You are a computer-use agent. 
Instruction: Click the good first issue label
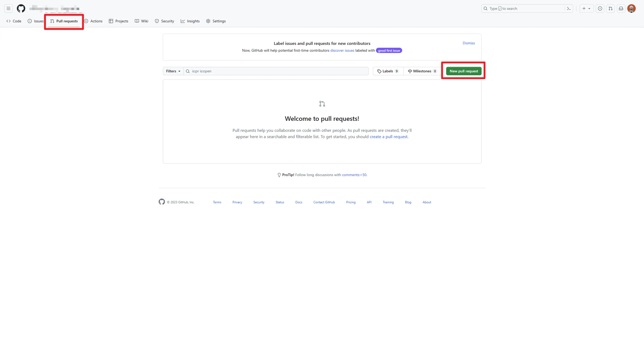(389, 50)
